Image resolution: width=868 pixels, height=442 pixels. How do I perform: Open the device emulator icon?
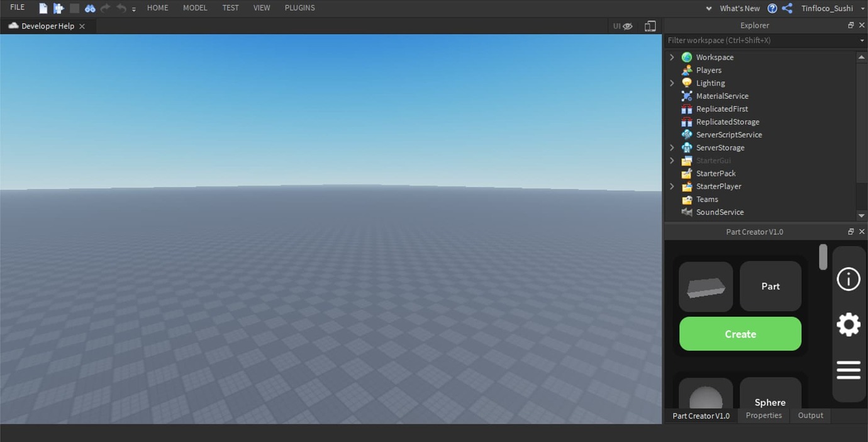(x=650, y=26)
